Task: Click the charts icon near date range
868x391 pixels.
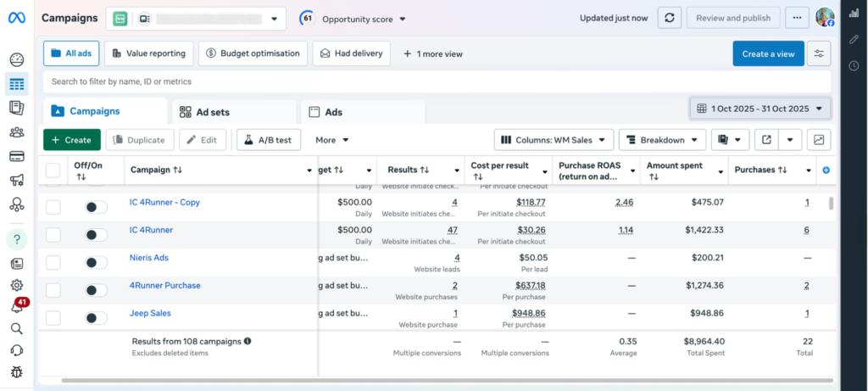Action: (x=820, y=140)
